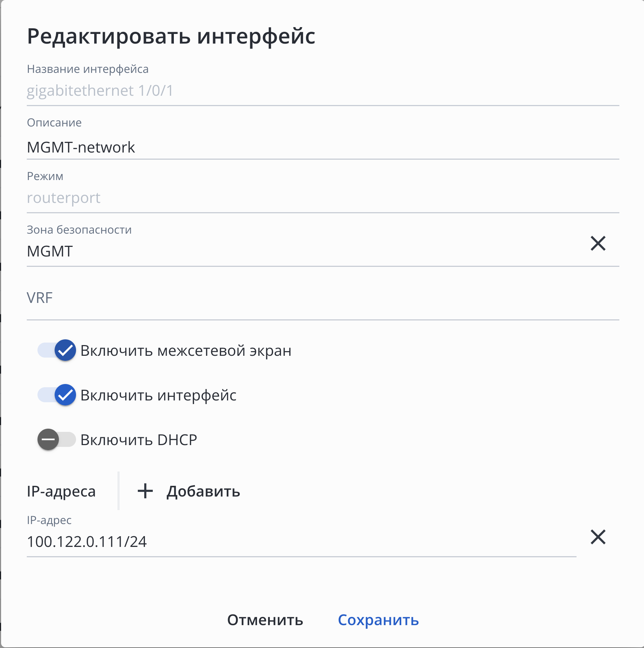Save changes with the Сохранить button
The image size is (644, 648).
pyautogui.click(x=378, y=620)
